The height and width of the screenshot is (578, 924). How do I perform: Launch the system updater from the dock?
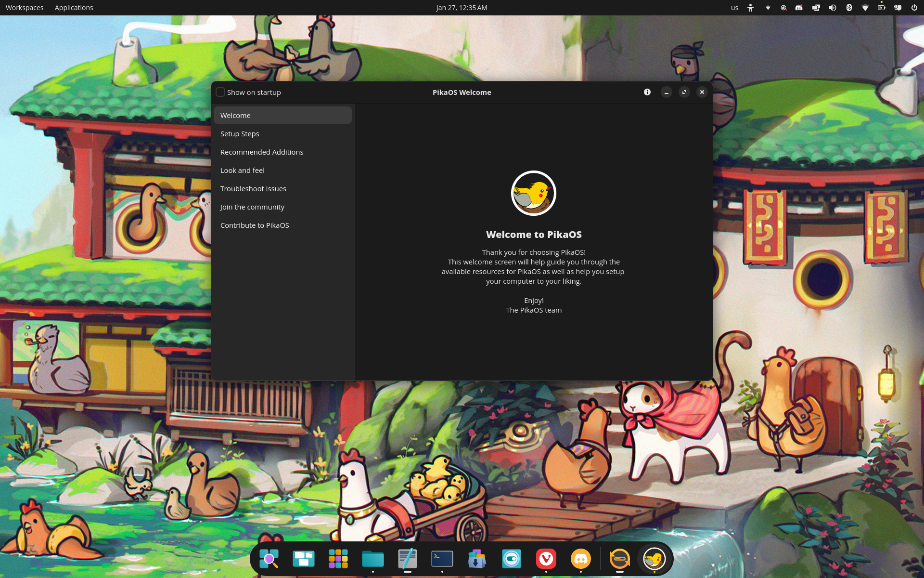pos(619,559)
